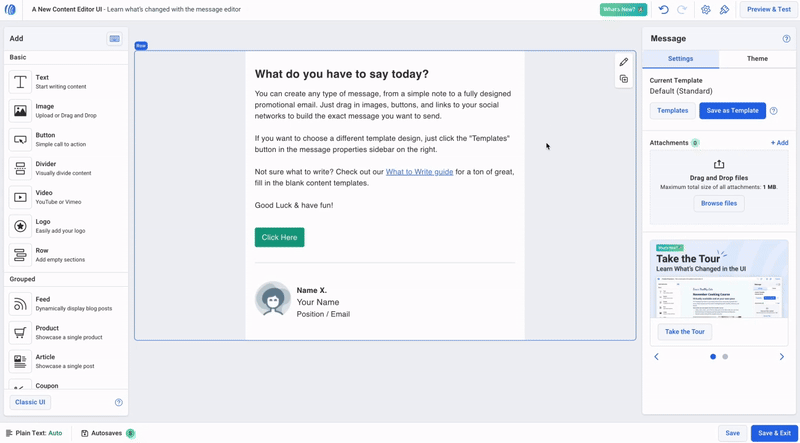Select the Text block icon
This screenshot has height=443, width=800.
[x=20, y=82]
